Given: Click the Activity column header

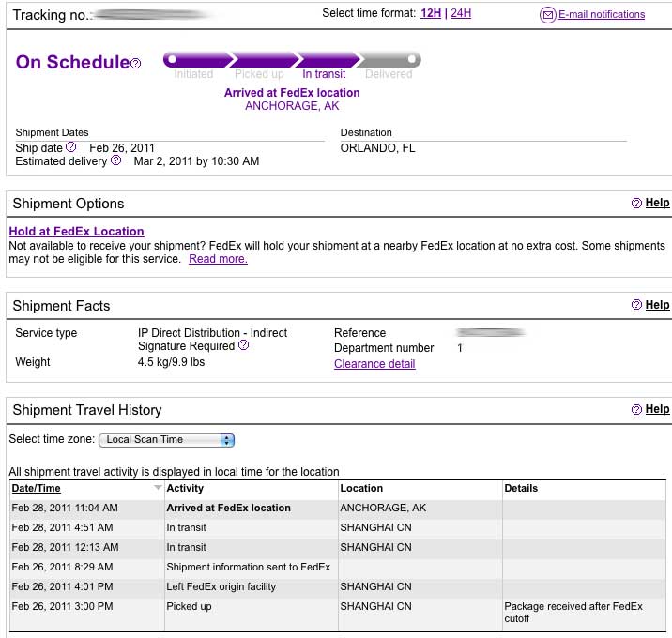Looking at the screenshot, I should [185, 488].
